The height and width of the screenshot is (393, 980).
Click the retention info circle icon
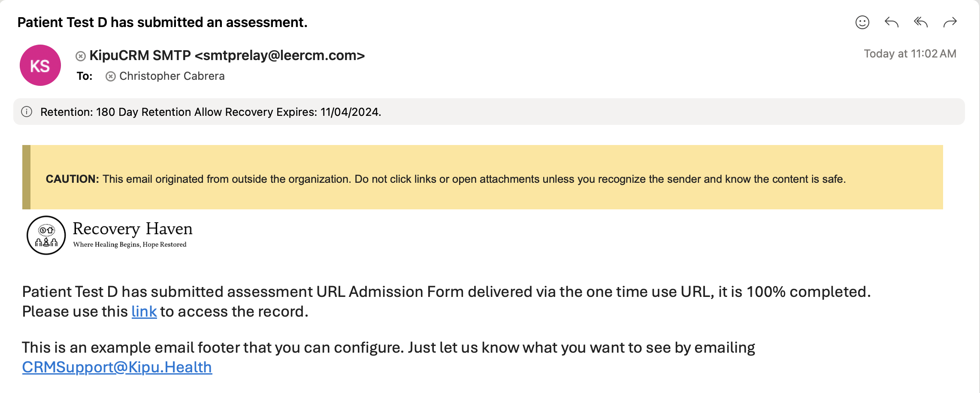(27, 112)
